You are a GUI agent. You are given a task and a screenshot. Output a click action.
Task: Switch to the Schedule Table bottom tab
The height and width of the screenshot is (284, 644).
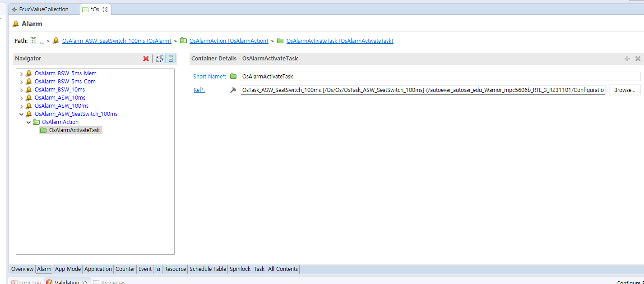click(x=208, y=269)
